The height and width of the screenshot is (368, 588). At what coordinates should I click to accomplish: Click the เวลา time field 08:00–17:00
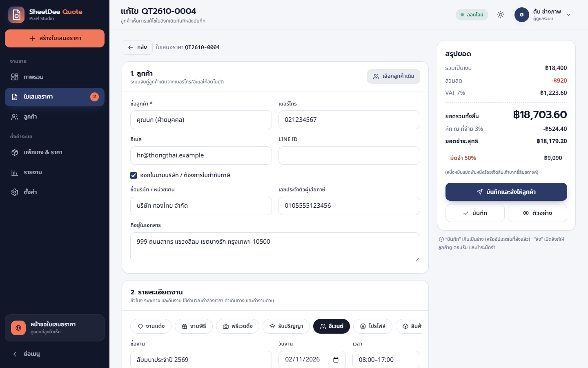386,360
